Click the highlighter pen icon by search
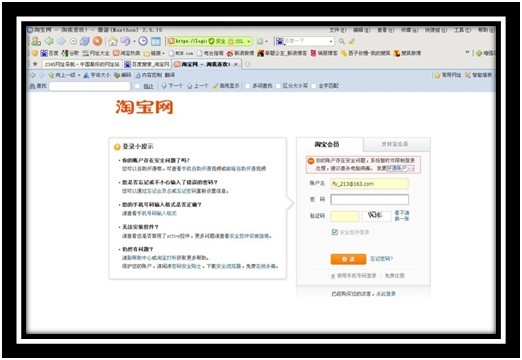 coord(352,41)
